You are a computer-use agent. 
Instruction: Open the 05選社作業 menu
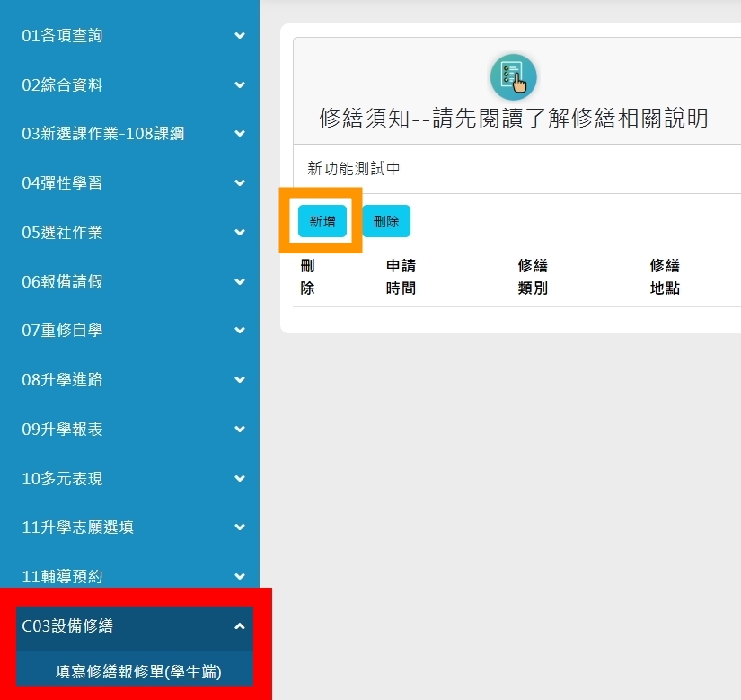129,232
